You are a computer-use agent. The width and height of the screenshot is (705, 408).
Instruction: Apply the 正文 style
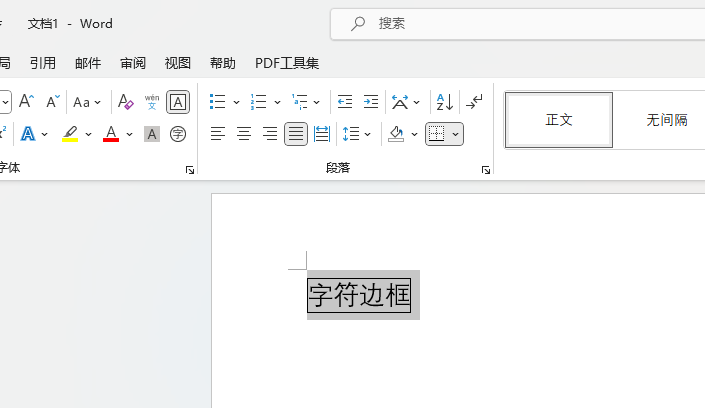559,120
